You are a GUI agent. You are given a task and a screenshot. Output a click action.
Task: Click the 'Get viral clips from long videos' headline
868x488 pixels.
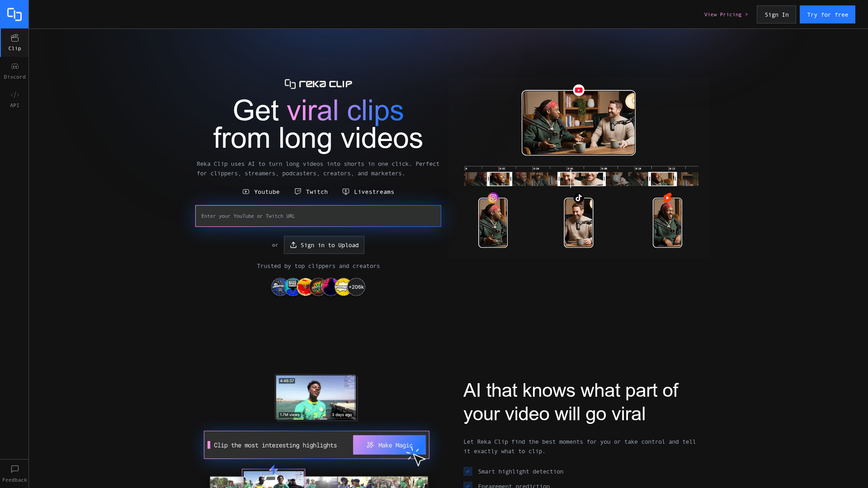click(318, 124)
